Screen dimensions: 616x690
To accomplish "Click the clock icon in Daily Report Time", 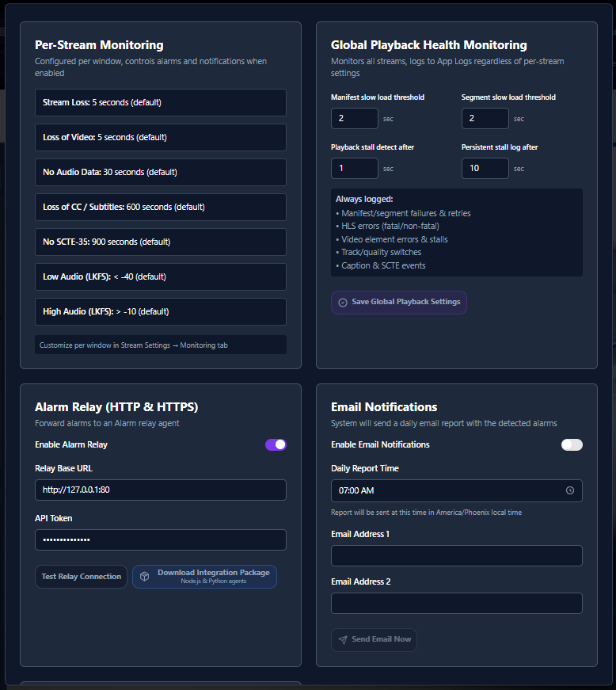I will click(x=570, y=490).
